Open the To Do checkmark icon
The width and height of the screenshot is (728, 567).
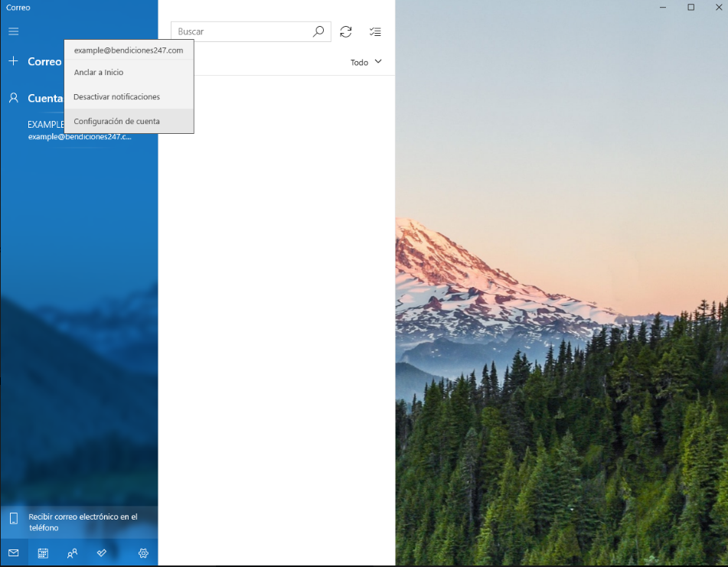coord(101,552)
